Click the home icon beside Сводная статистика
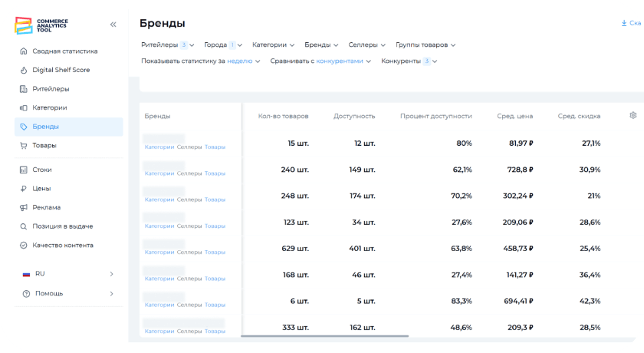644x353 pixels. pyautogui.click(x=24, y=51)
